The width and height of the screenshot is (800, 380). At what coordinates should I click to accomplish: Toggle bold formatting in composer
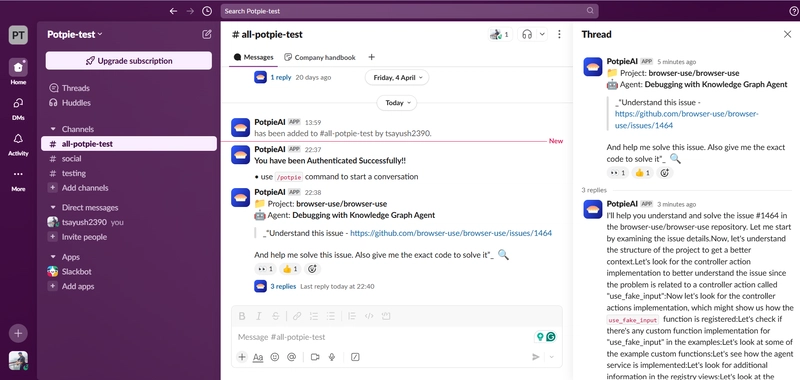point(242,316)
